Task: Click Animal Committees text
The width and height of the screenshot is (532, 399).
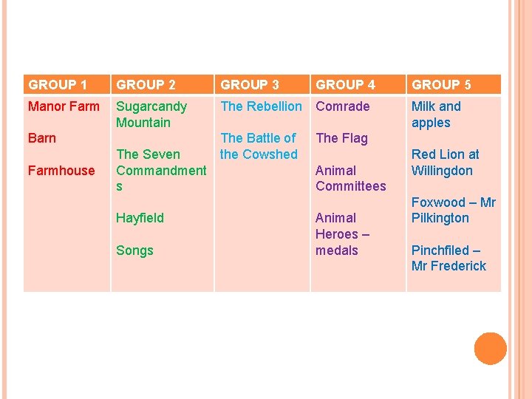Action: [351, 179]
